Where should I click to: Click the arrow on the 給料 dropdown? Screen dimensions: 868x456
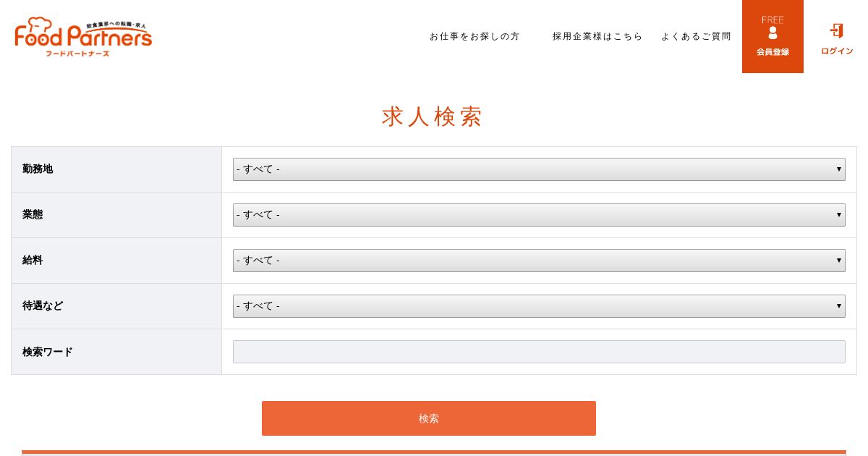[838, 261]
